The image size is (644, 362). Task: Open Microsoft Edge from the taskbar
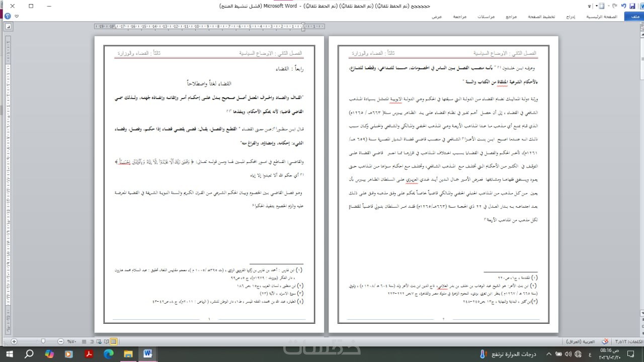click(x=108, y=354)
